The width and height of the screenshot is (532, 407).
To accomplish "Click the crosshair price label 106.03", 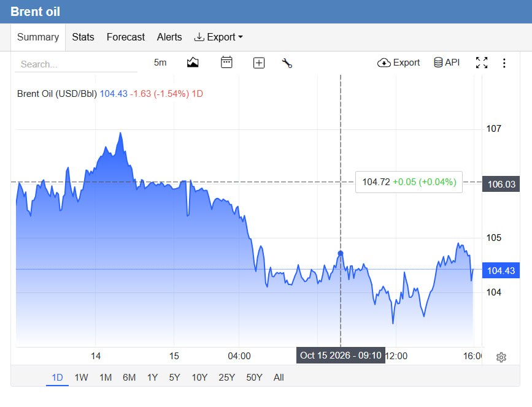I will [501, 184].
